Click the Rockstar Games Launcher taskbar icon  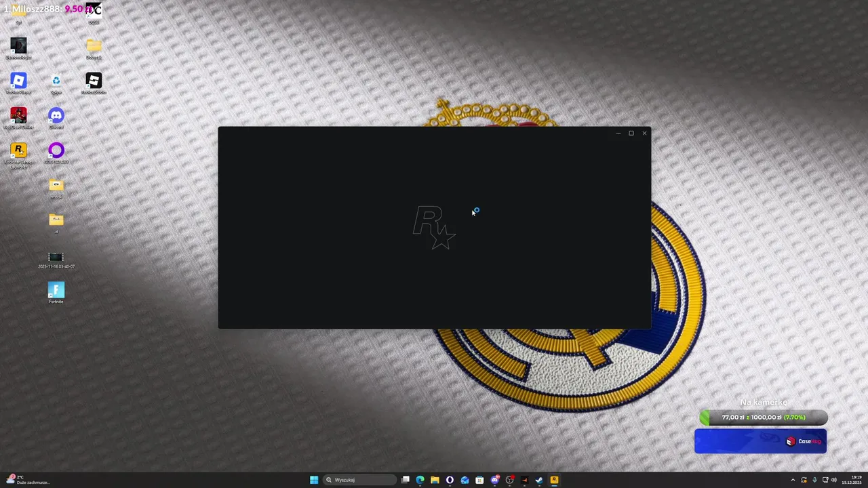click(554, 480)
